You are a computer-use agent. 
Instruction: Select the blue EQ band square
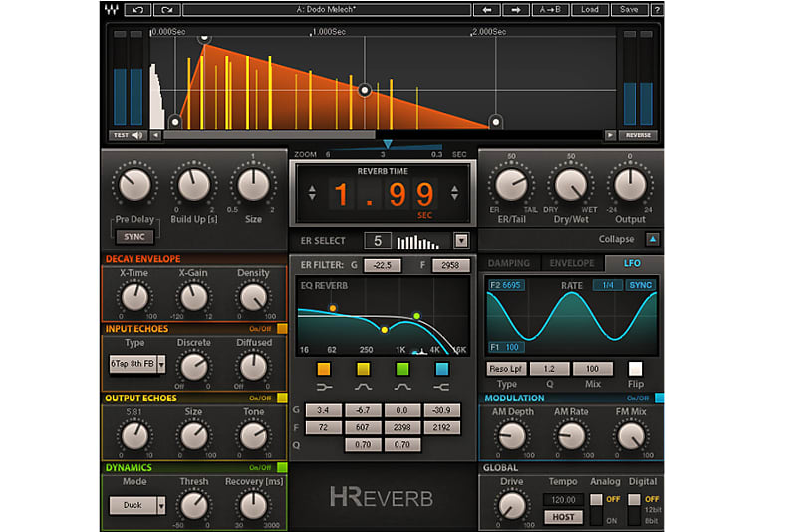click(x=442, y=369)
